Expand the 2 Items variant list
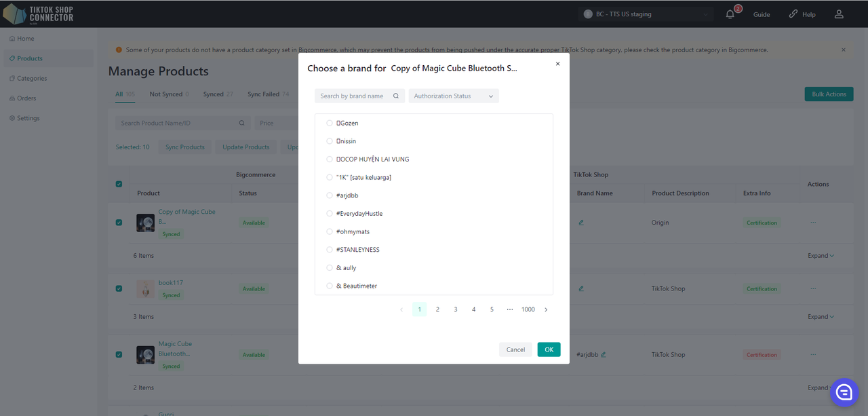 [x=821, y=387]
